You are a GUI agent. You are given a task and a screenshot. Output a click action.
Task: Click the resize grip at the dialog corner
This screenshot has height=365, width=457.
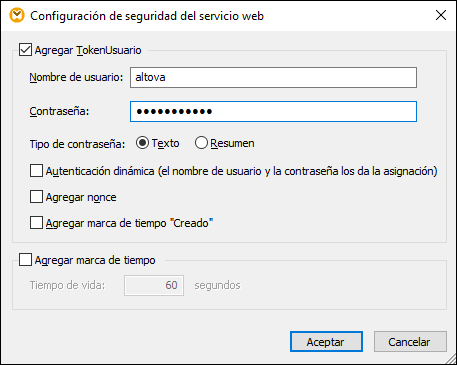point(450,359)
